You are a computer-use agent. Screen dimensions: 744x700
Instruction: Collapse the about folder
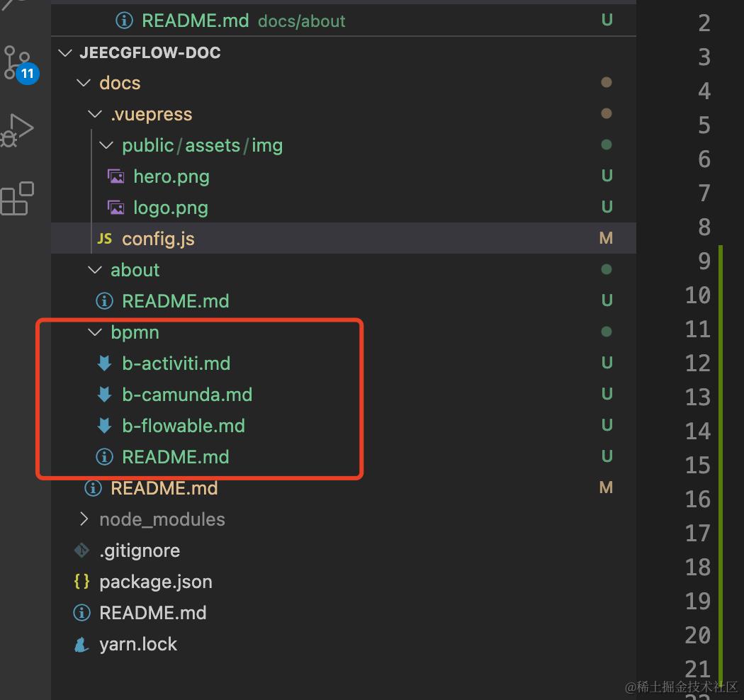click(x=95, y=270)
